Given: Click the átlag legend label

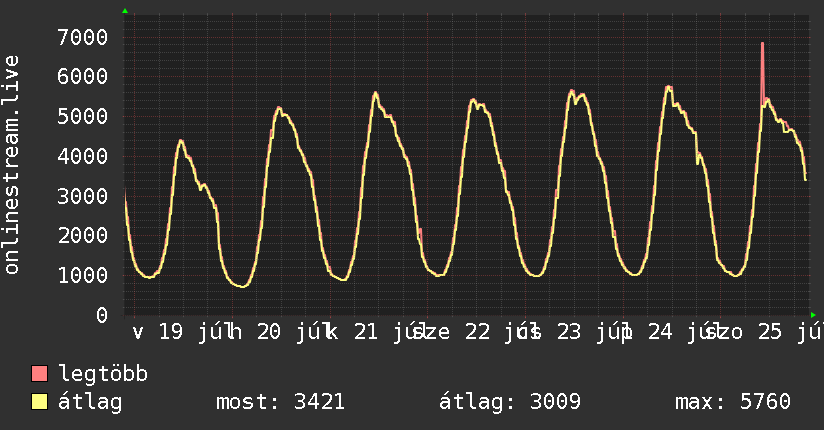Looking at the screenshot, I should 90,402.
